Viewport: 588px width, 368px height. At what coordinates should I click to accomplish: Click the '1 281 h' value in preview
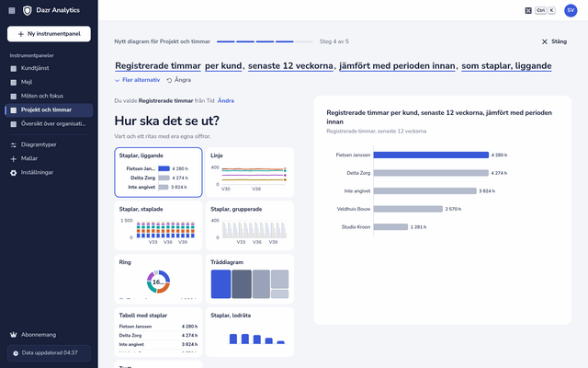click(x=418, y=227)
